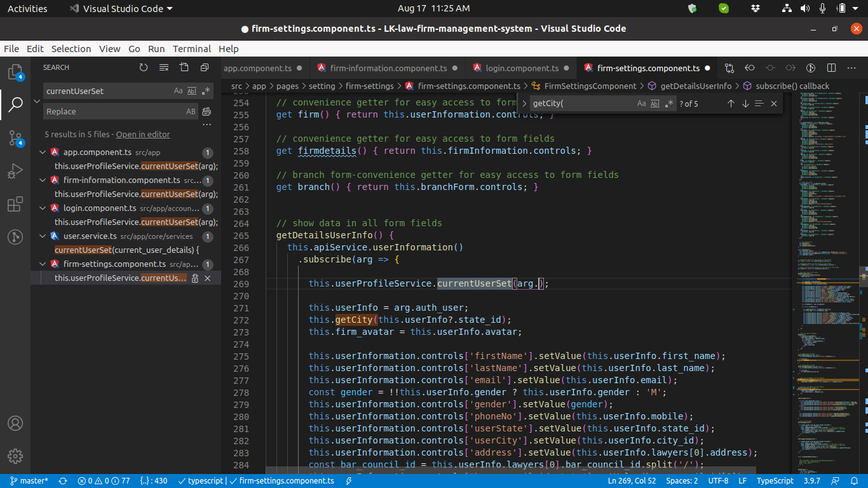Viewport: 868px width, 488px height.
Task: Clear search results in the Search panel
Action: pyautogui.click(x=164, y=67)
